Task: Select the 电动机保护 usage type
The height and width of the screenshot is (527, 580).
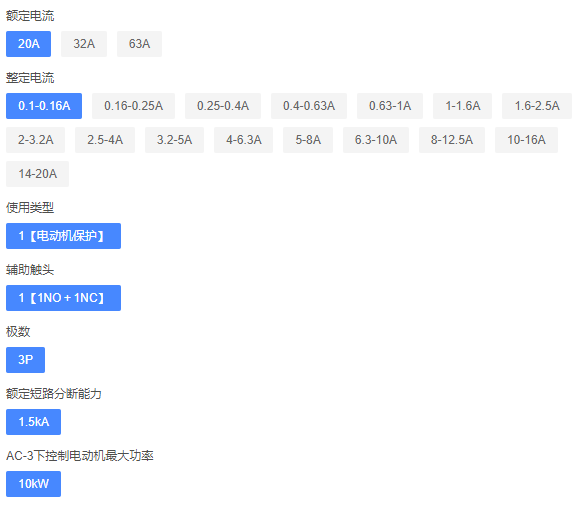Action: pyautogui.click(x=63, y=236)
